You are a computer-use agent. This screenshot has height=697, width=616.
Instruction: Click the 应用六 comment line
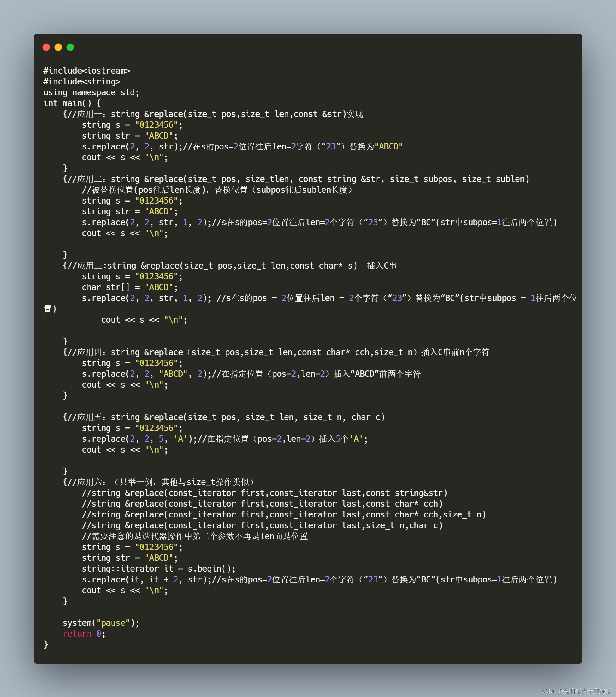[159, 482]
